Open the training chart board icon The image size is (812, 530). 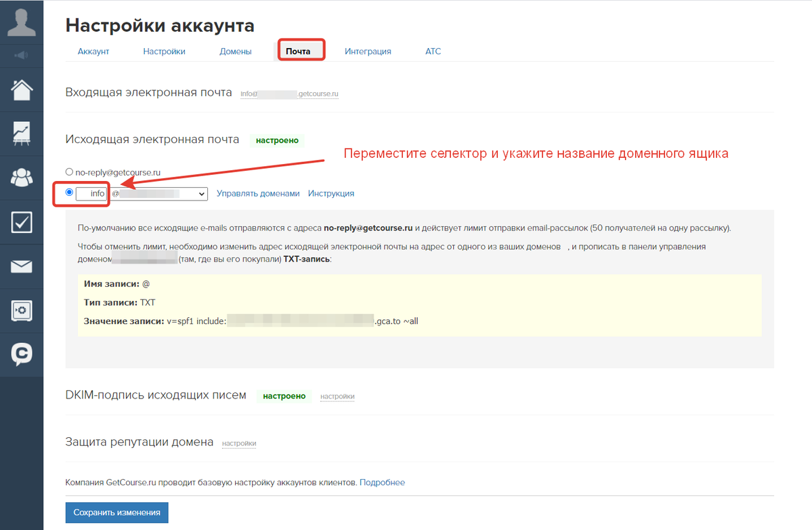click(x=21, y=134)
